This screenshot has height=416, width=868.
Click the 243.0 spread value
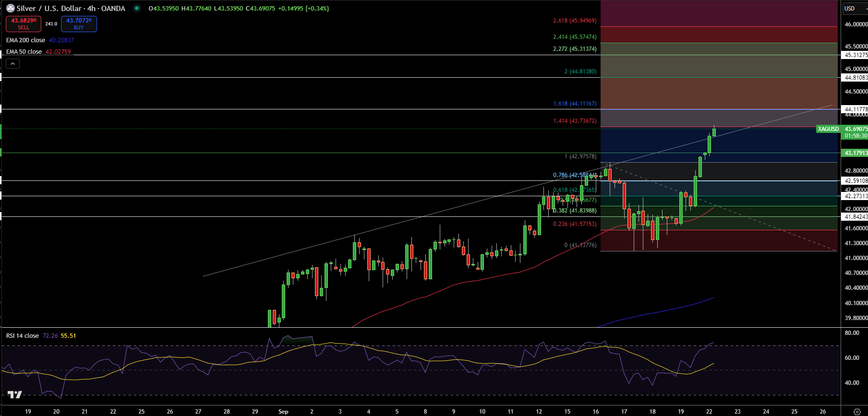click(51, 24)
